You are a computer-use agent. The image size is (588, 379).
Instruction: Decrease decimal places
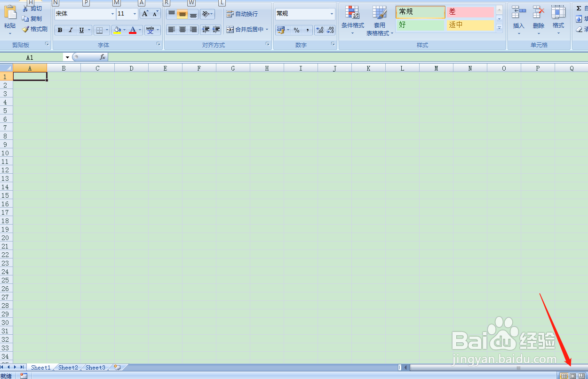click(330, 30)
